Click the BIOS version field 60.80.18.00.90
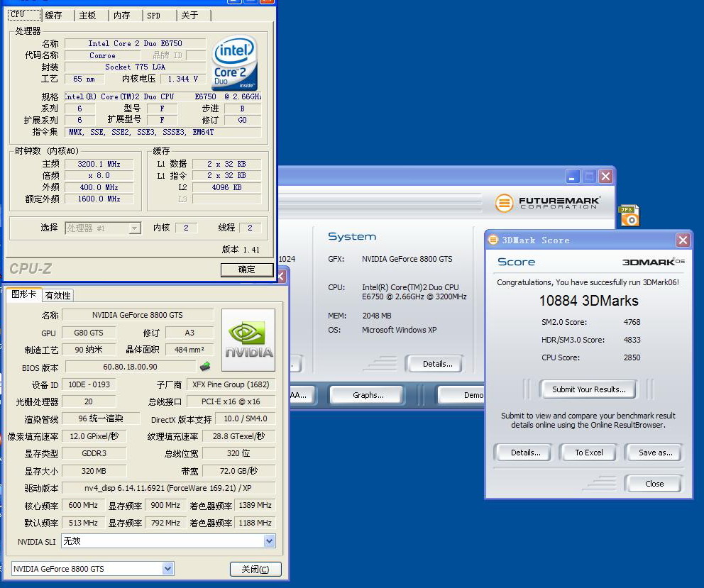 (130, 367)
